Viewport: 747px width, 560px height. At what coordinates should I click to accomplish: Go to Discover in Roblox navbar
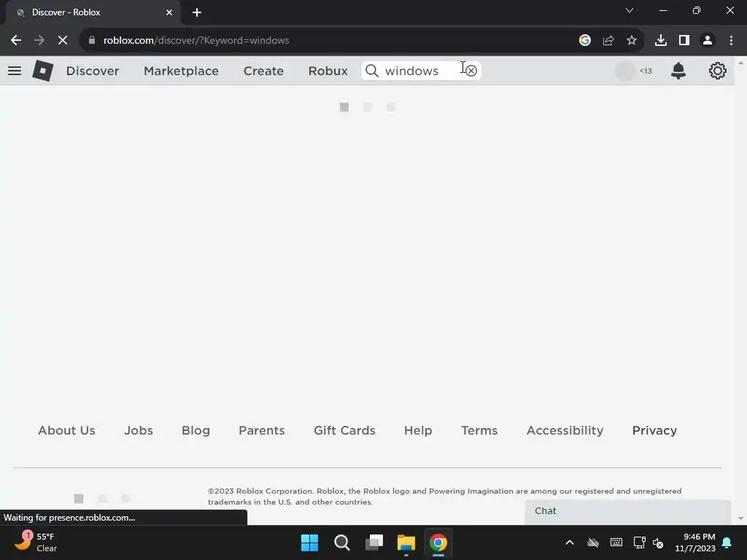[x=93, y=71]
